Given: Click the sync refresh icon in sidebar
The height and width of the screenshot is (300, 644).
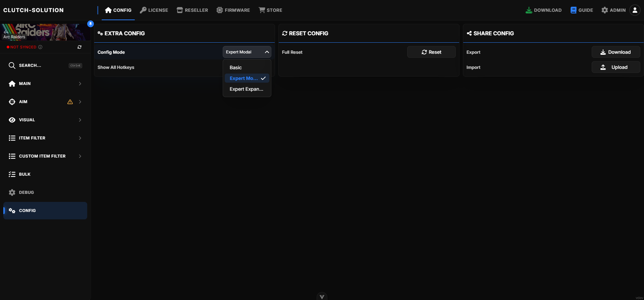Looking at the screenshot, I should [x=79, y=47].
